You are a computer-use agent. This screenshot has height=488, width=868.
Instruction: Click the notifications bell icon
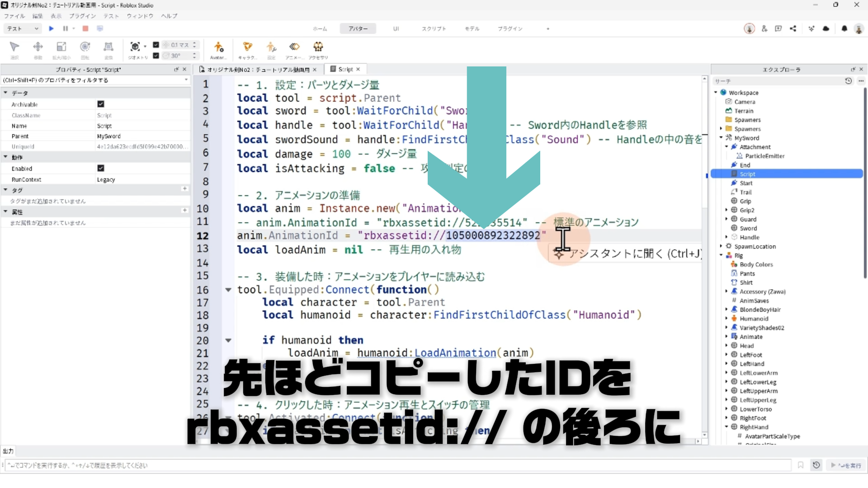coord(844,28)
